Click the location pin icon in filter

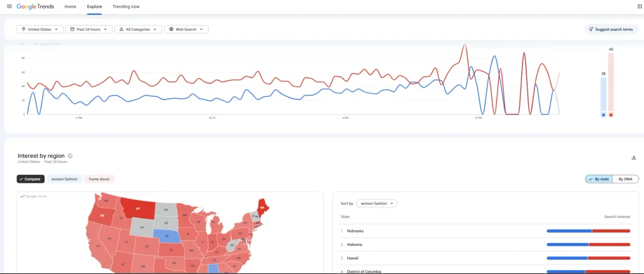[23, 30]
